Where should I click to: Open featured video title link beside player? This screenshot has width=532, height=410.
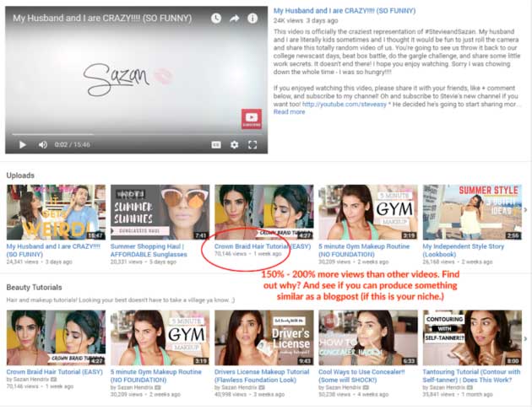tap(345, 11)
